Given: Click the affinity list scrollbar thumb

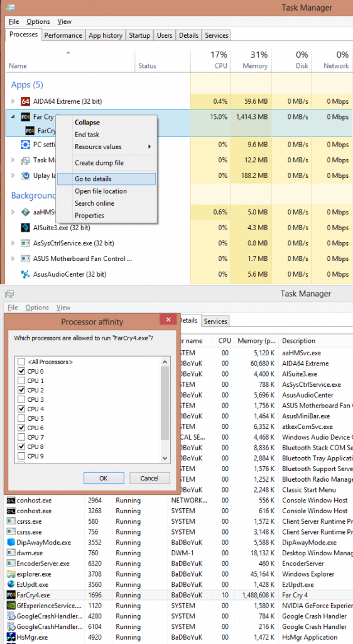Looking at the screenshot, I should click(165, 403).
